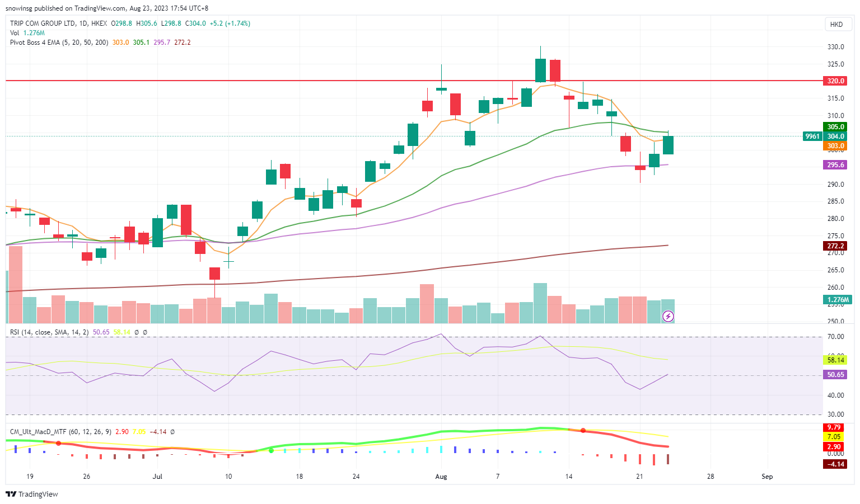860x504 pixels.
Task: Click the Vol legend label
Action: pyautogui.click(x=15, y=33)
